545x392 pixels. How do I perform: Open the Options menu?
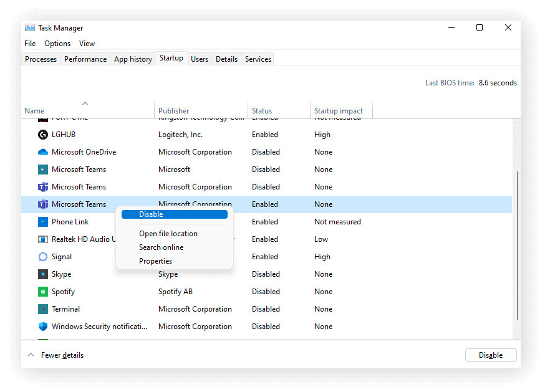tap(57, 44)
